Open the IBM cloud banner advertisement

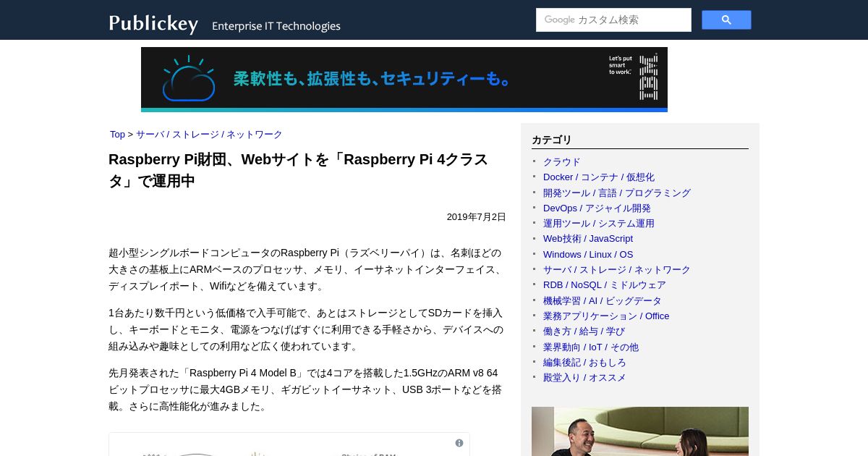point(404,80)
